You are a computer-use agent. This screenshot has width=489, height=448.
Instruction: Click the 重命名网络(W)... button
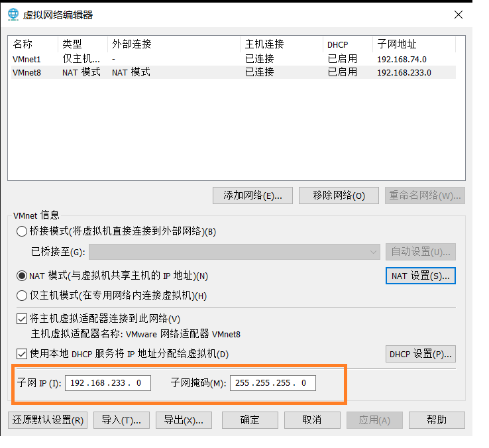pyautogui.click(x=425, y=196)
